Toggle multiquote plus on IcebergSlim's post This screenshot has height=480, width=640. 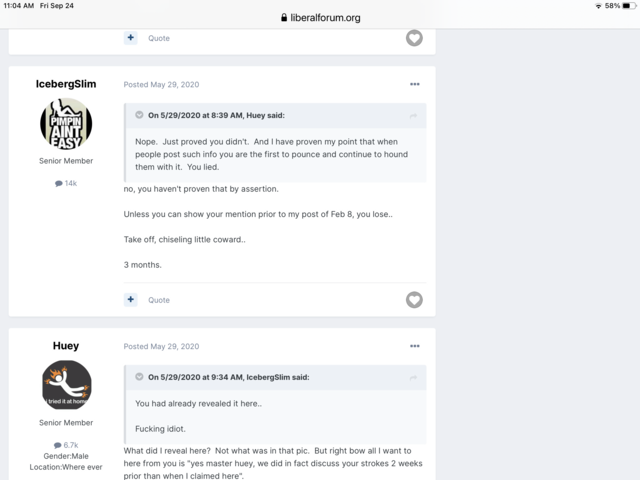pos(131,300)
